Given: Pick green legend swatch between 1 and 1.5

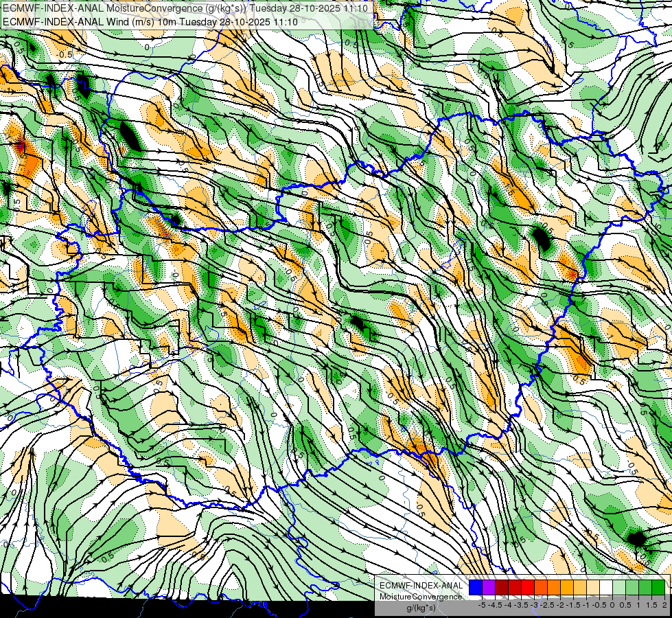Looking at the screenshot, I should (645, 588).
